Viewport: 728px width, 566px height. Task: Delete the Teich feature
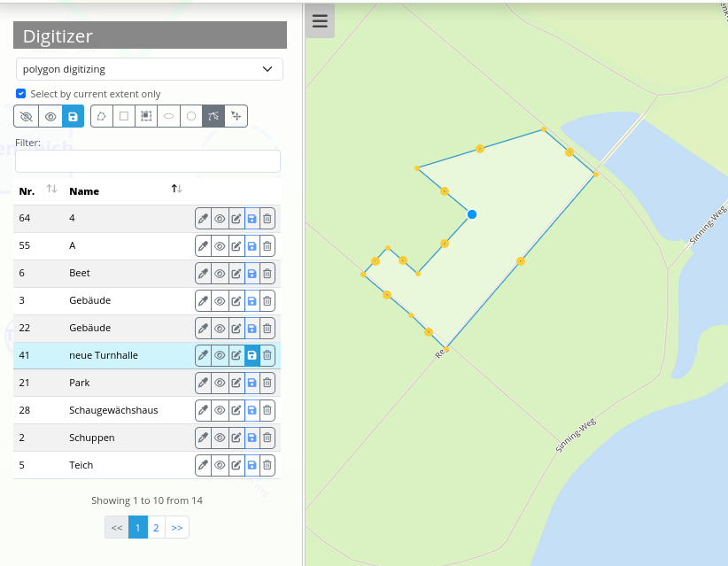267,465
